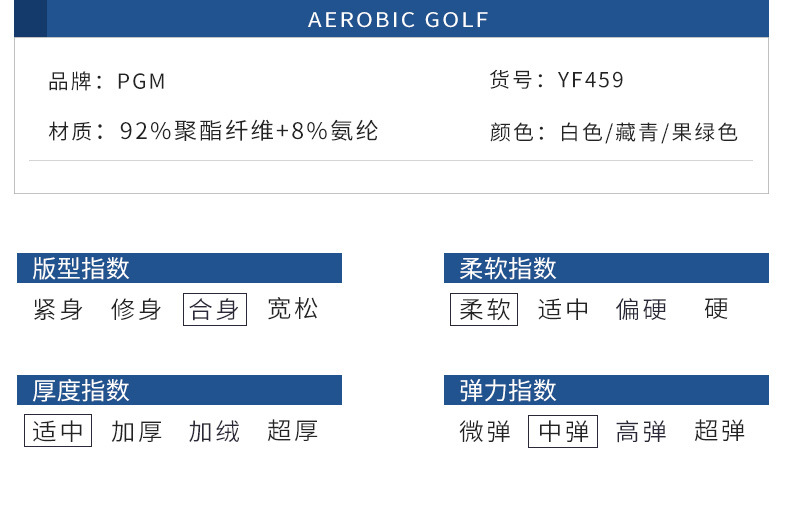Select the 加绒 thickness option
Screen dimensions: 790x527
pos(214,432)
